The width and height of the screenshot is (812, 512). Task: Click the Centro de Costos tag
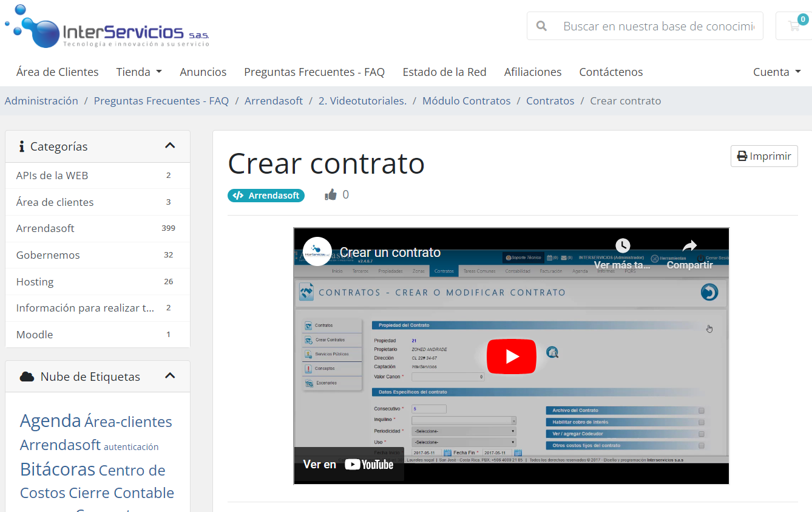pos(93,481)
